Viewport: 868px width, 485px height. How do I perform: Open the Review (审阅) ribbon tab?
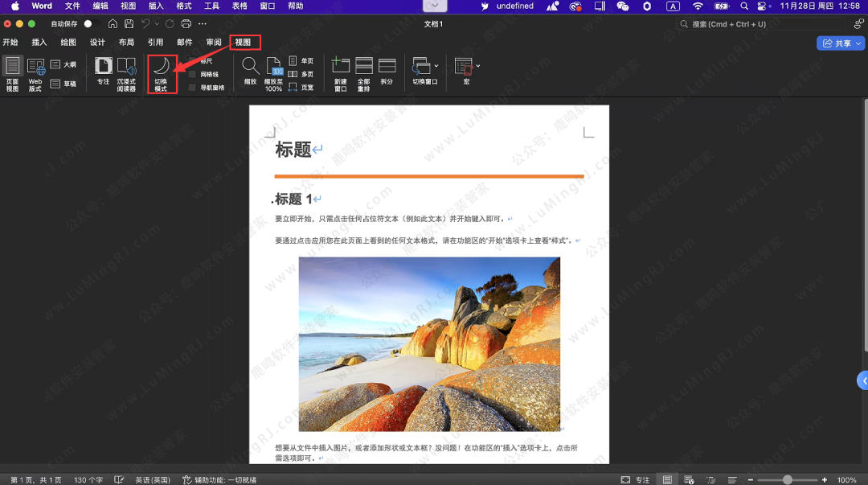click(214, 42)
